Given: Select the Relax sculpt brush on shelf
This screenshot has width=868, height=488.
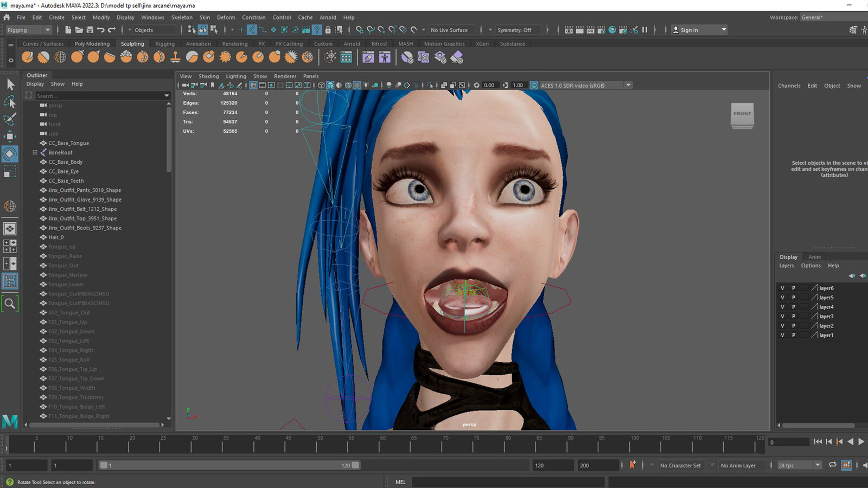Looking at the screenshot, I should coord(60,56).
